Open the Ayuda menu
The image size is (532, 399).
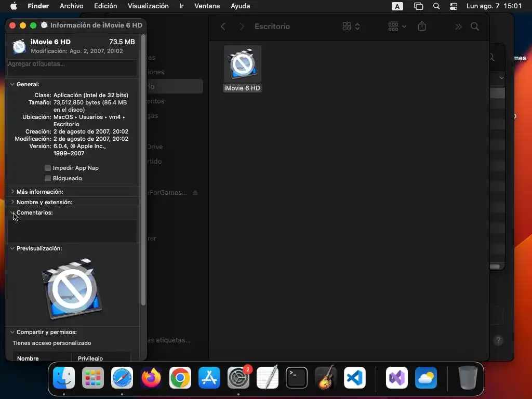[x=240, y=6]
